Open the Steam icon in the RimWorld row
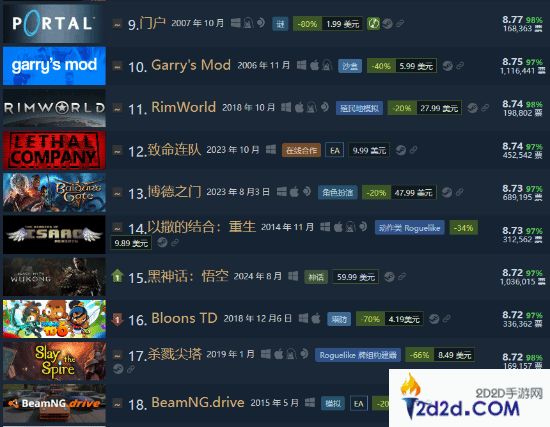Image resolution: width=550 pixels, height=427 pixels. click(x=472, y=108)
